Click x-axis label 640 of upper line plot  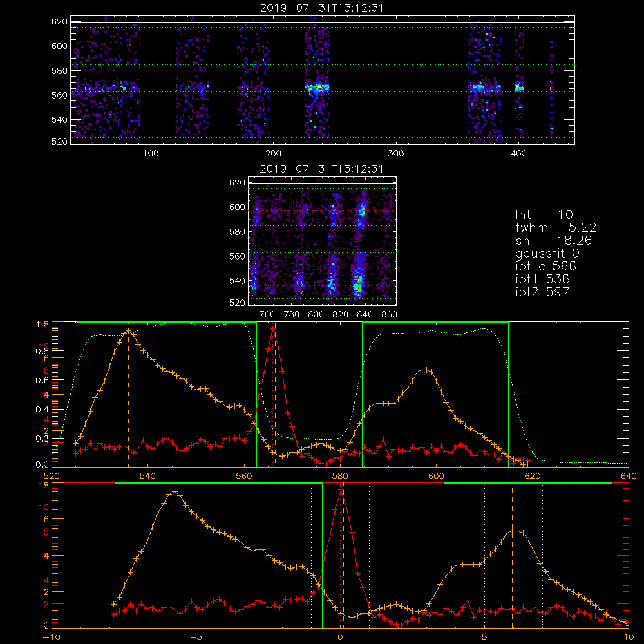pos(629,476)
